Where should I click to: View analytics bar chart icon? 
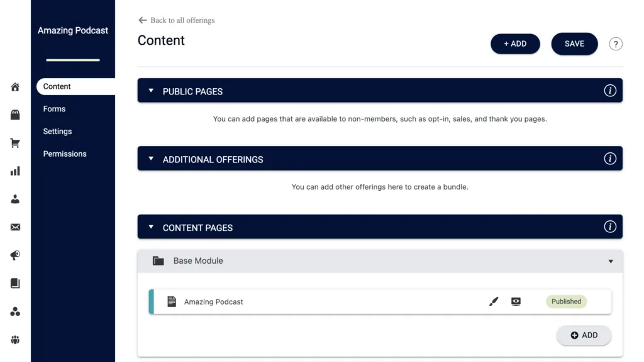[15, 171]
